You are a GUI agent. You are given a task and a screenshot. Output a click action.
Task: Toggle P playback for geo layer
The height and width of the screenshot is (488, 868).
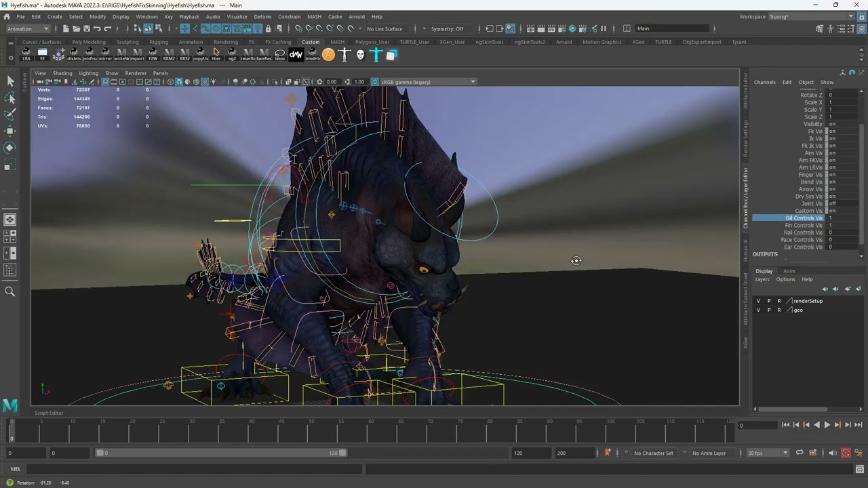(x=768, y=310)
